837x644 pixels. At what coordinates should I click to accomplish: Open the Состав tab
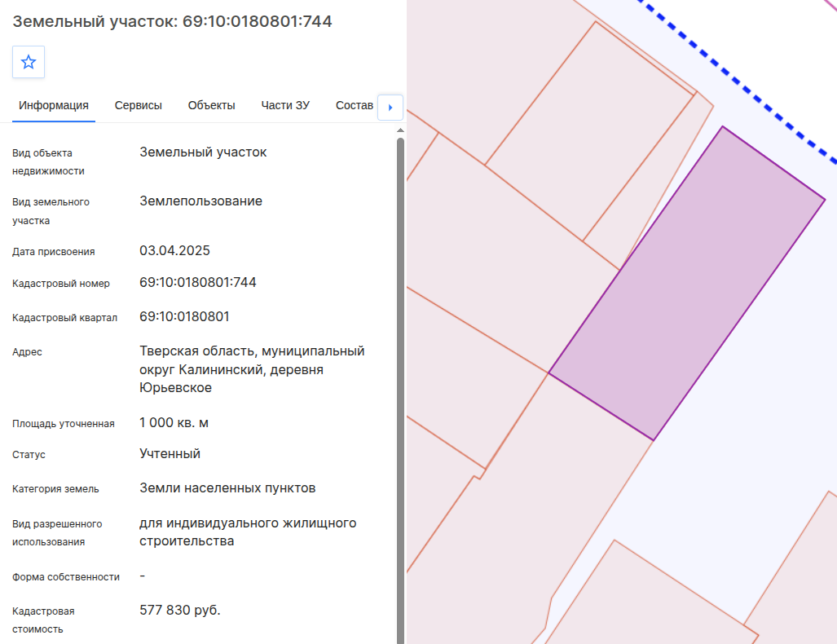click(x=354, y=106)
